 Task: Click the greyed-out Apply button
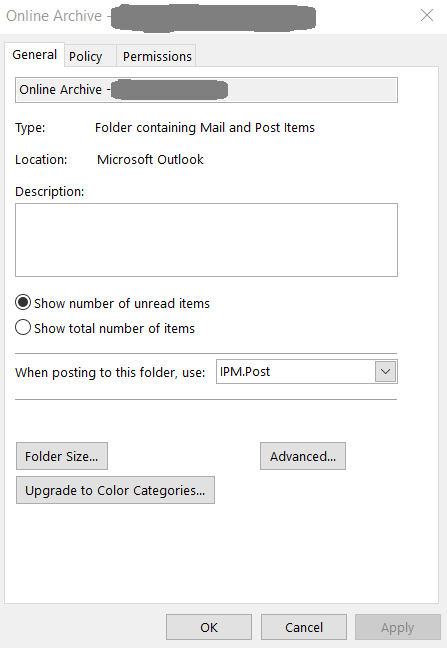pos(397,627)
